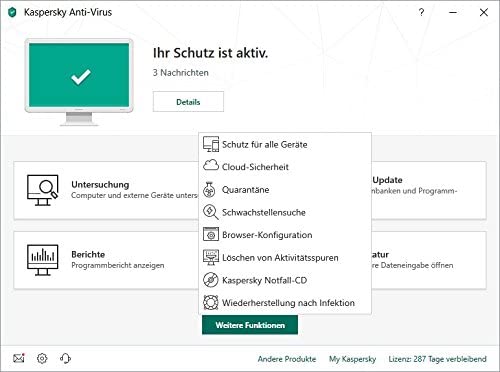
Task: Open settings via the gear icon
Action: pos(42,358)
